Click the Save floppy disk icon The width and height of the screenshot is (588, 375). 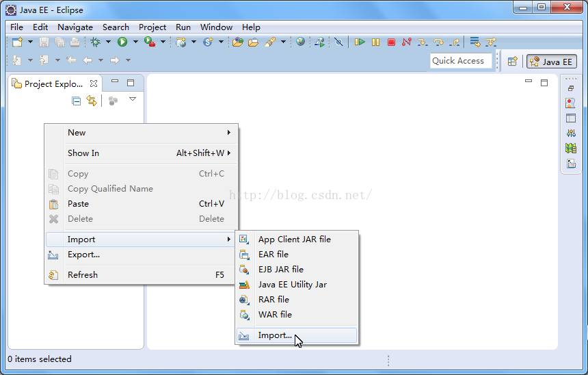pyautogui.click(x=44, y=42)
